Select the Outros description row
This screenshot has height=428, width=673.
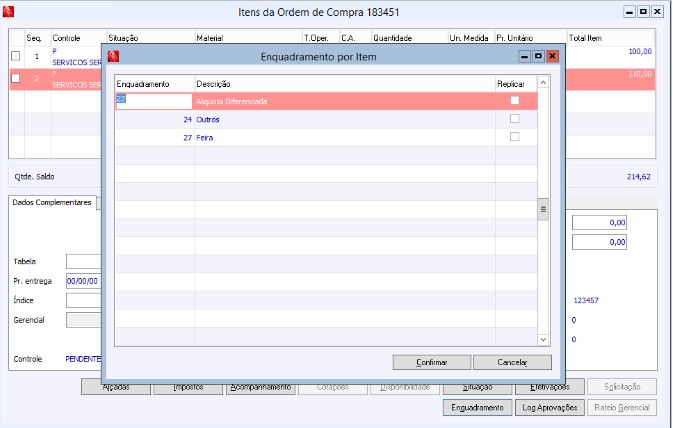208,120
